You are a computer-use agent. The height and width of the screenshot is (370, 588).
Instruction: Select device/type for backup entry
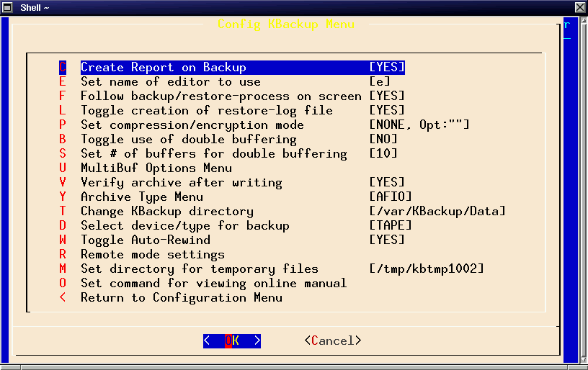[x=184, y=226]
